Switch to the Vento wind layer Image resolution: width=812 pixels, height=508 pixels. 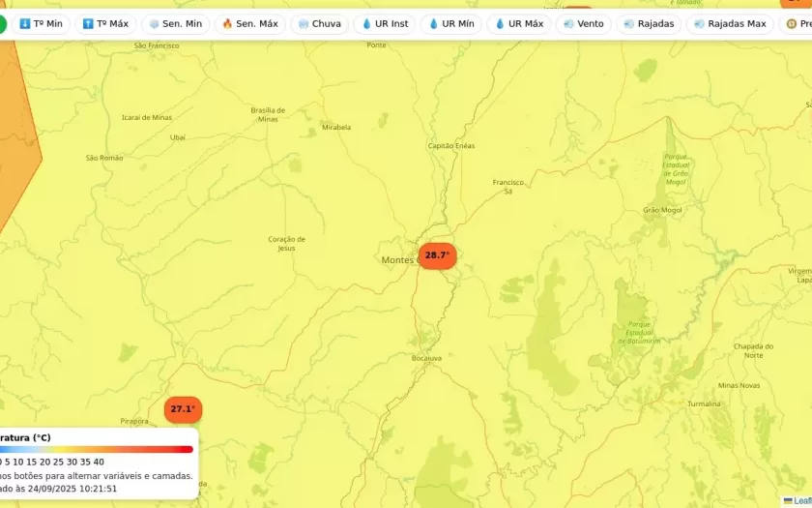coord(583,23)
